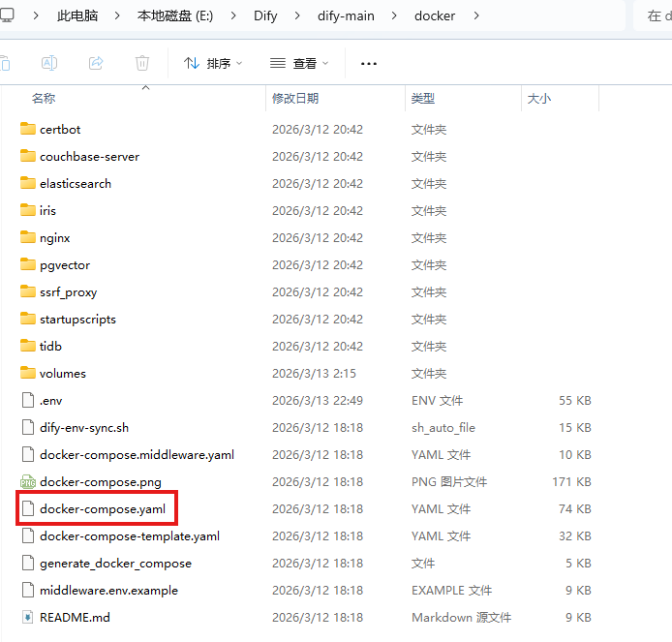Click the size 55 KB

(575, 400)
